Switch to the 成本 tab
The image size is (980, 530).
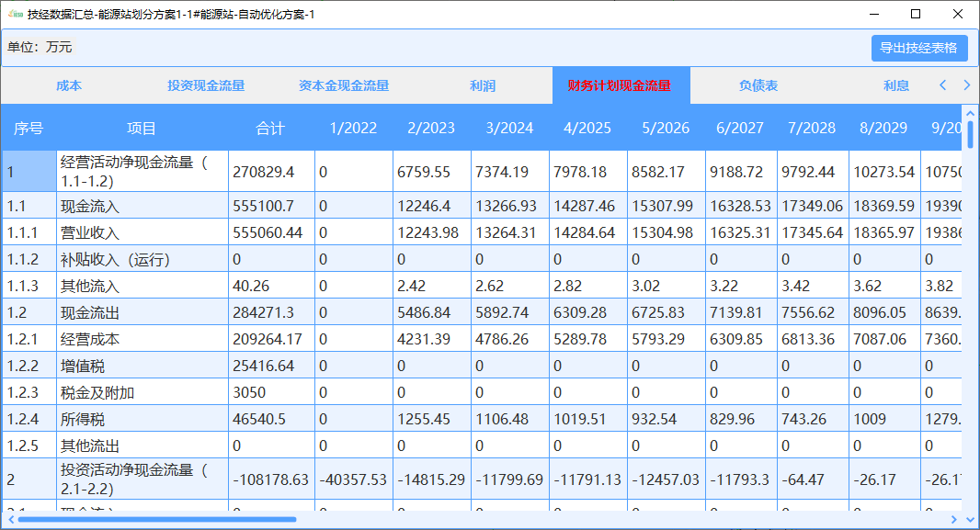point(69,85)
